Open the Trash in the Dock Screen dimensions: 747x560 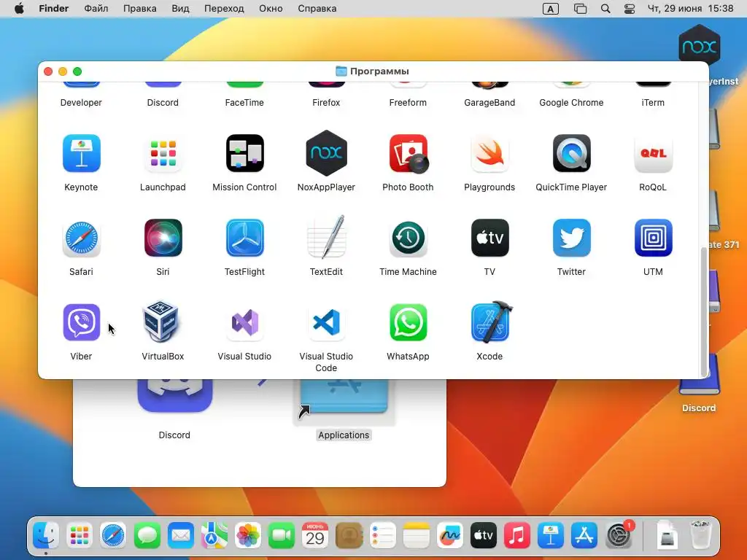click(x=701, y=534)
